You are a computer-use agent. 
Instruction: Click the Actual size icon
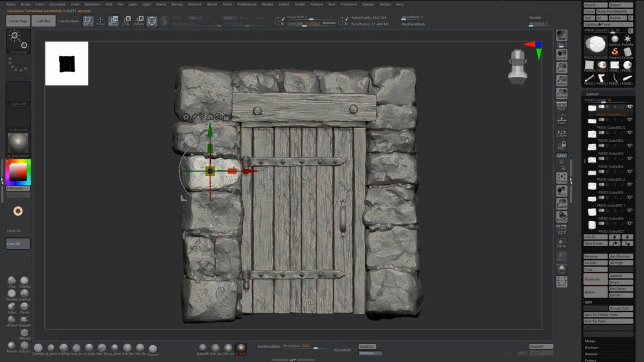tap(561, 80)
